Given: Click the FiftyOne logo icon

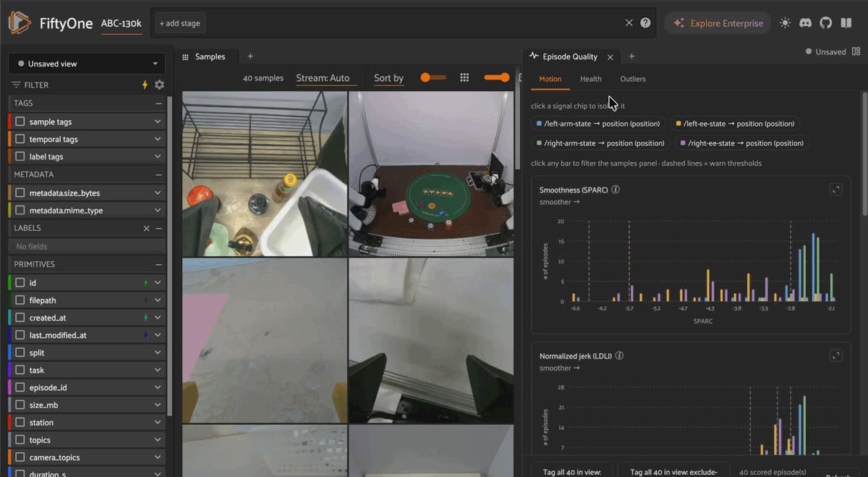Looking at the screenshot, I should pyautogui.click(x=20, y=23).
